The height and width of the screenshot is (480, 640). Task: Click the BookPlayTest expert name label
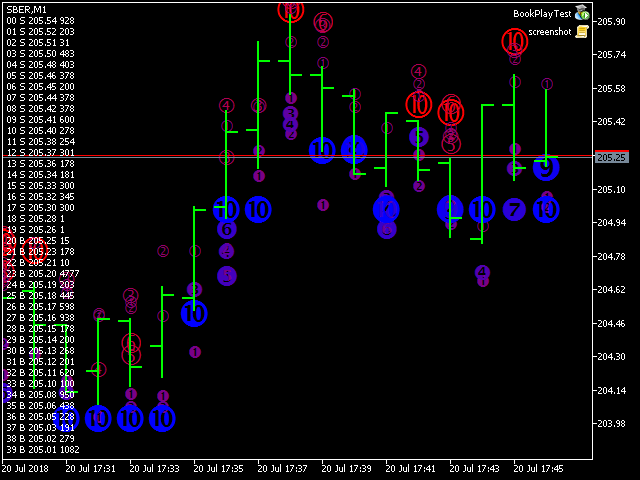point(542,14)
